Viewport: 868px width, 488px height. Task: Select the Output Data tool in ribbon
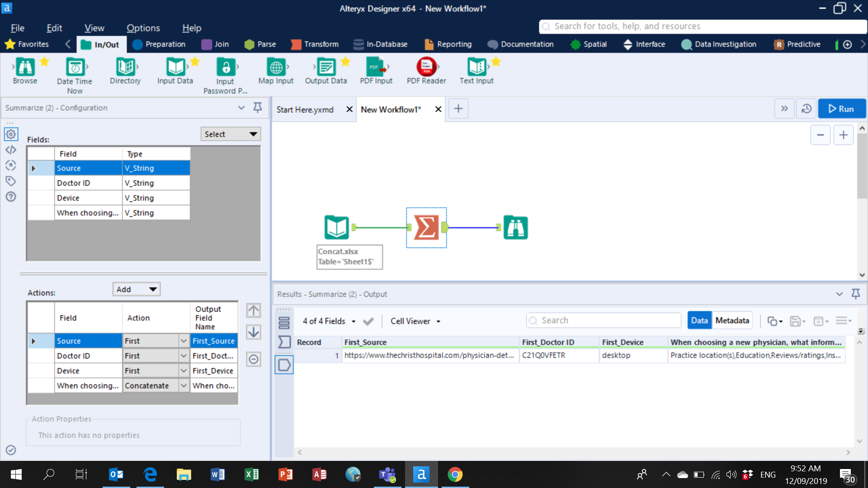click(x=326, y=70)
